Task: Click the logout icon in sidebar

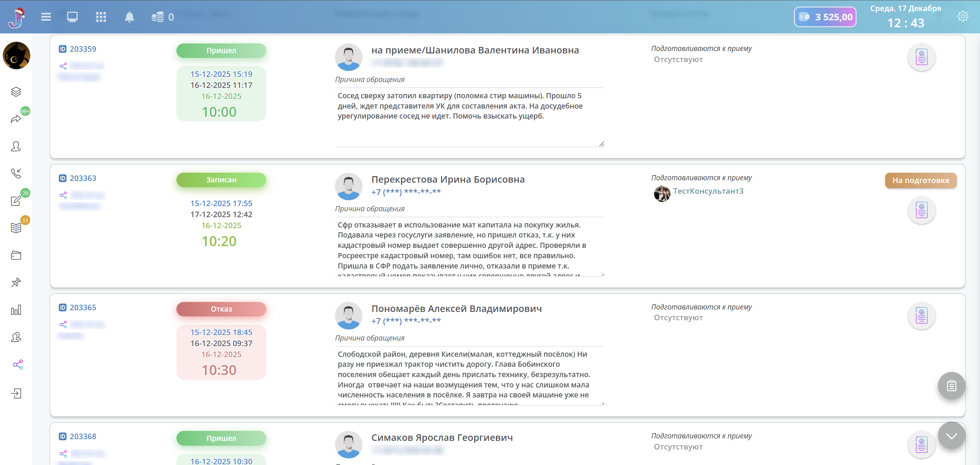Action: click(16, 393)
